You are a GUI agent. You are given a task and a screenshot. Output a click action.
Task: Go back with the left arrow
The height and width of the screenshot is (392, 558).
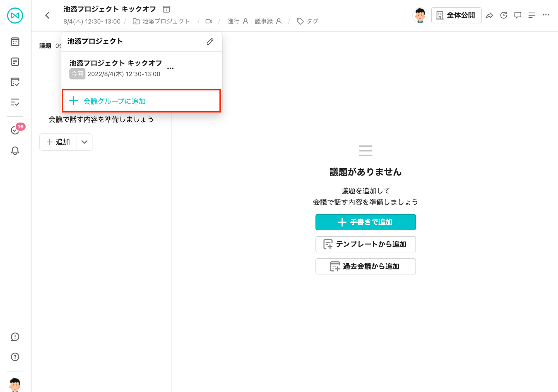pos(47,15)
